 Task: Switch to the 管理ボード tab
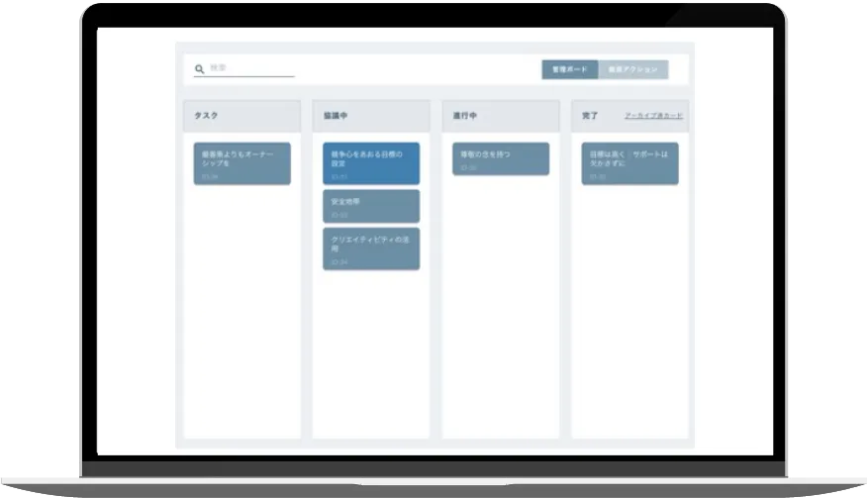point(570,69)
